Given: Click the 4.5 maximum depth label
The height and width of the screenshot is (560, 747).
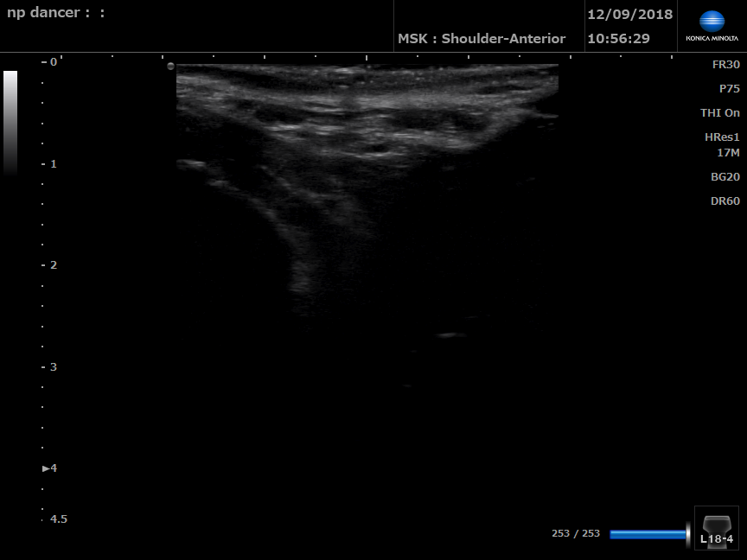Looking at the screenshot, I should click(x=58, y=519).
